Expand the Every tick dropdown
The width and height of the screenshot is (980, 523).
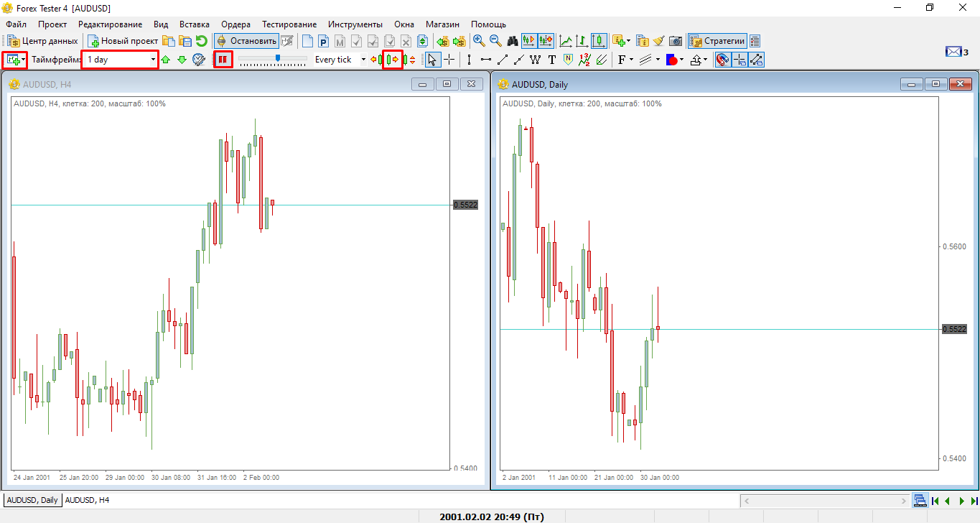point(363,60)
